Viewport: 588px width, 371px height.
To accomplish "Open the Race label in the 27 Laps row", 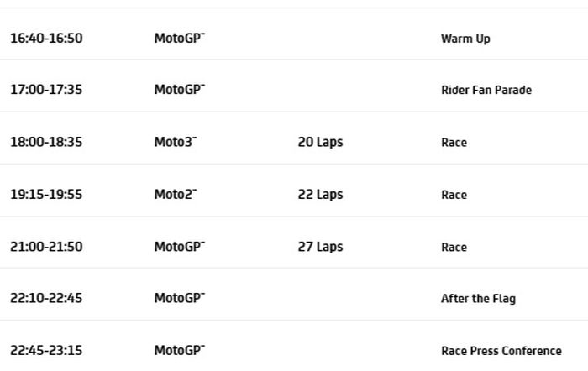I will coord(454,248).
